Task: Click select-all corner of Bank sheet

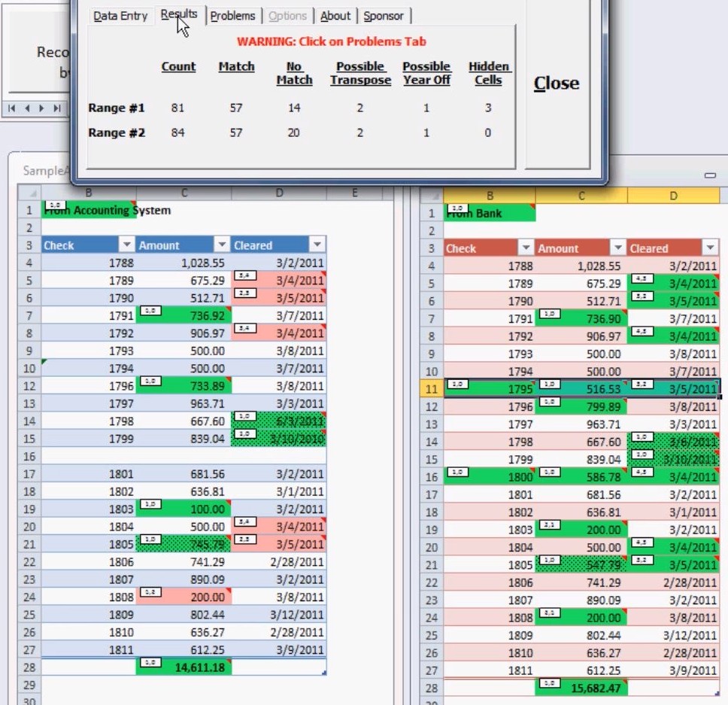Action: 432,196
